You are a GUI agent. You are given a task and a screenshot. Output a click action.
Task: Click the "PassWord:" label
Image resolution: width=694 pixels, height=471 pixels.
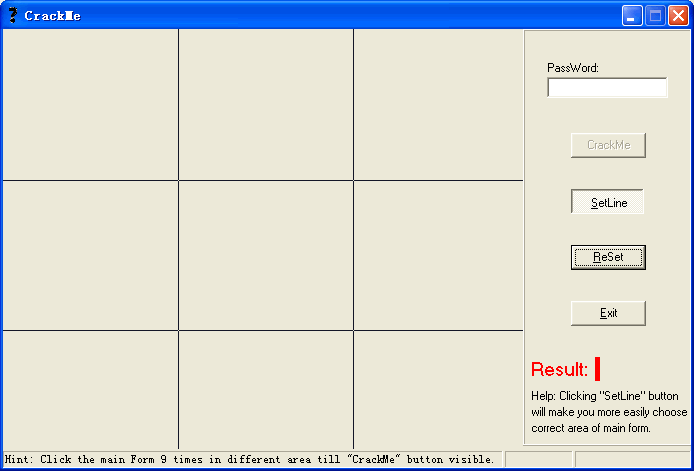click(573, 68)
